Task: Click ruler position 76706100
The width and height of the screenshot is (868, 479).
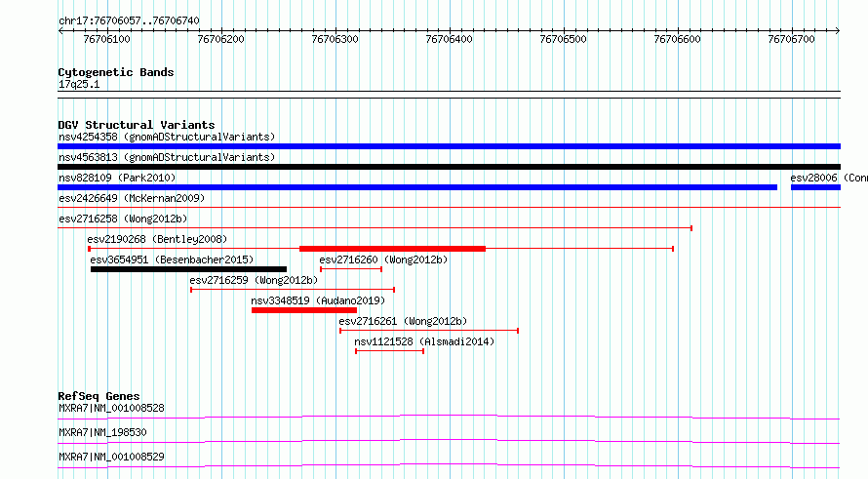Action: (x=107, y=39)
